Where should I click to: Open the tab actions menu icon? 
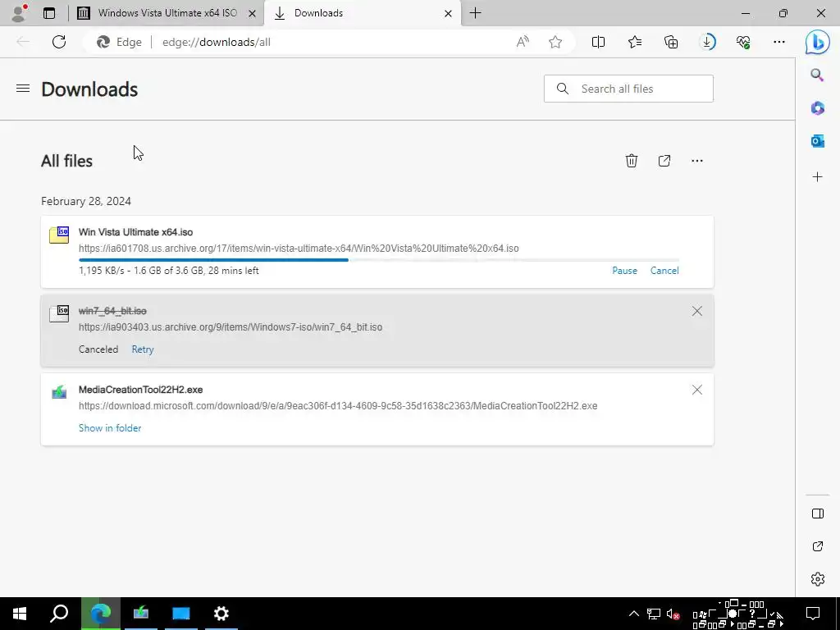(49, 13)
